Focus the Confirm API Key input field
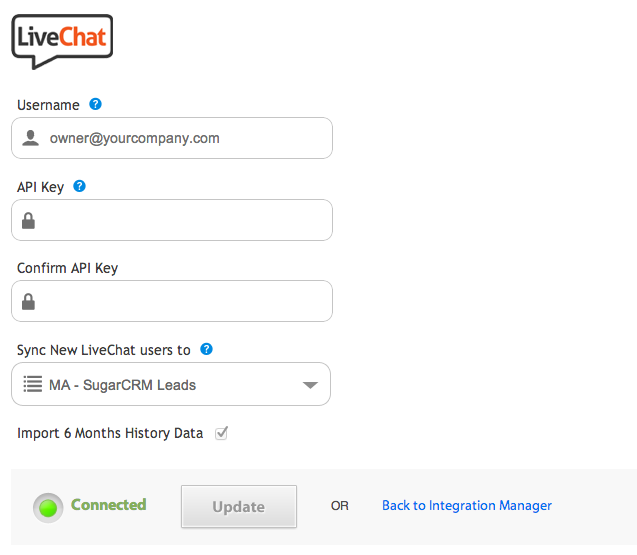The image size is (637, 555). 172,301
